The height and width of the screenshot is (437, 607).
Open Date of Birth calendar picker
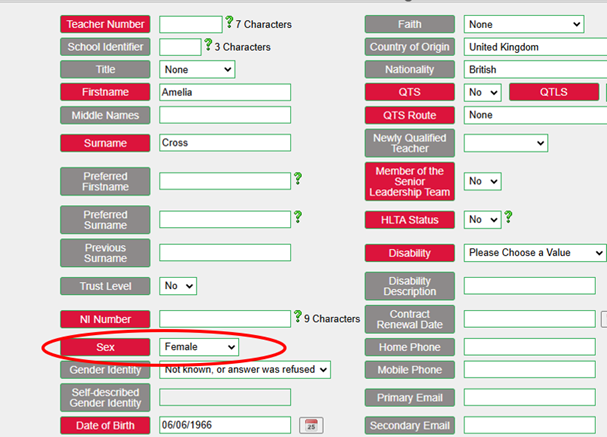311,426
